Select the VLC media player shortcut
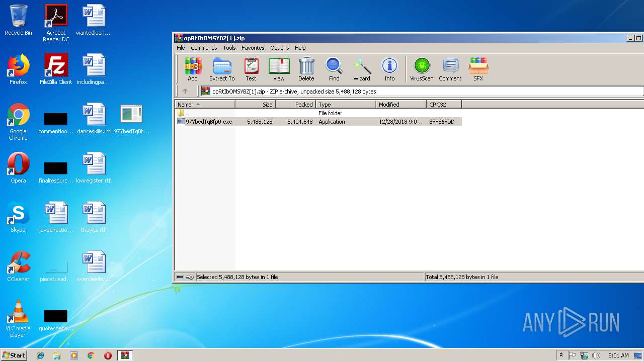644x362 pixels. [18, 319]
